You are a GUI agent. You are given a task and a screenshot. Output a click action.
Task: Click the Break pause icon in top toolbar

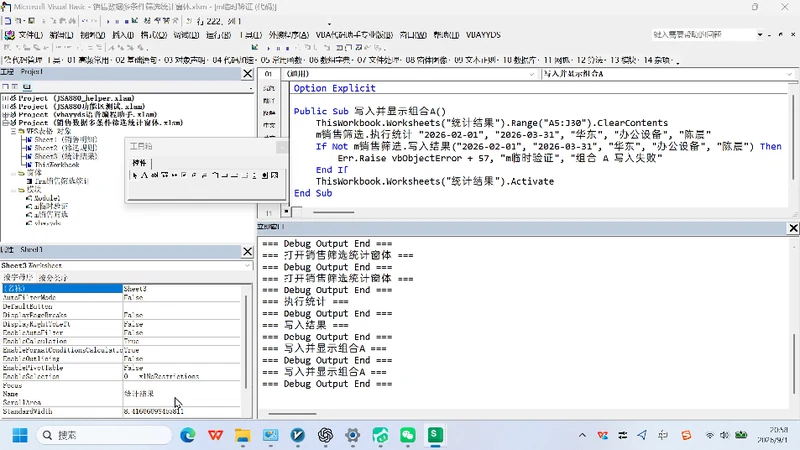[x=117, y=21]
